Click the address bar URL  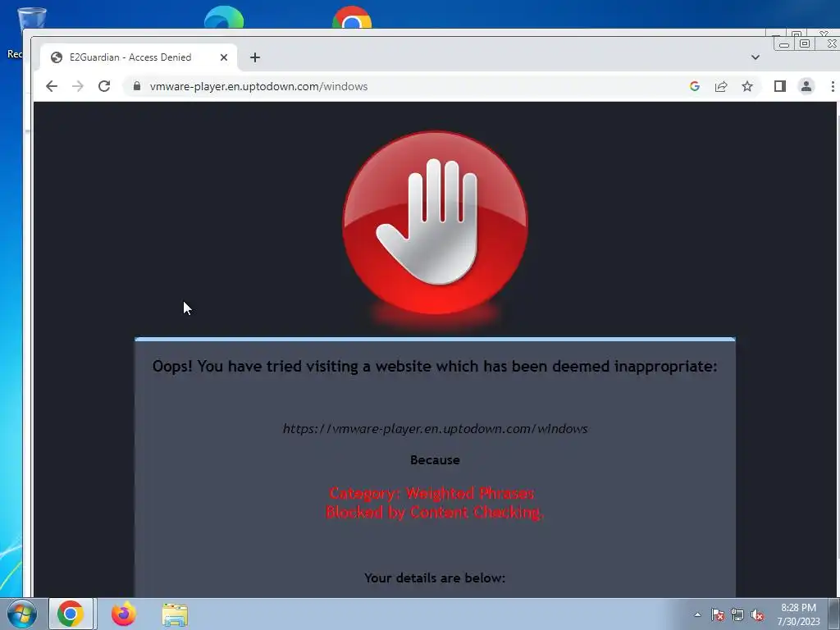point(258,86)
